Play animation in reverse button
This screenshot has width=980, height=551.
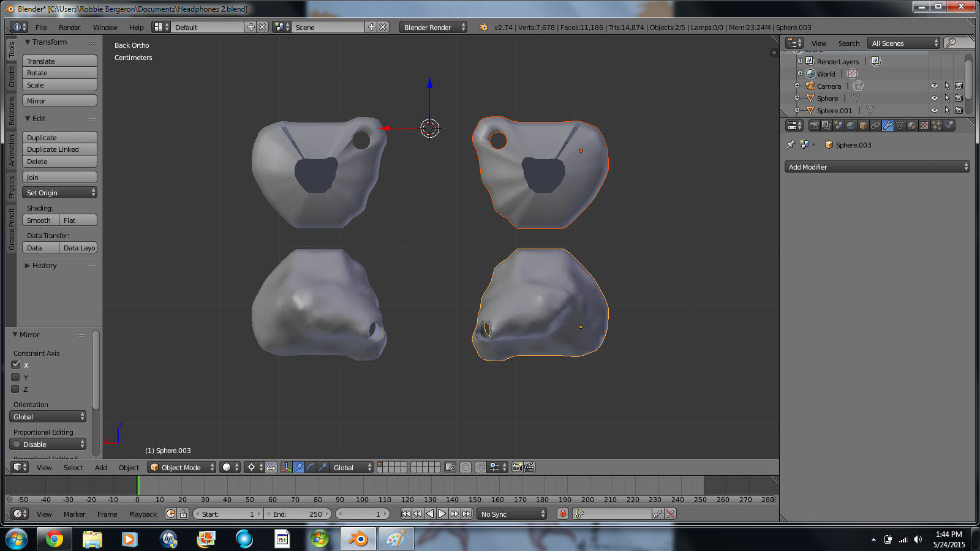(x=430, y=514)
